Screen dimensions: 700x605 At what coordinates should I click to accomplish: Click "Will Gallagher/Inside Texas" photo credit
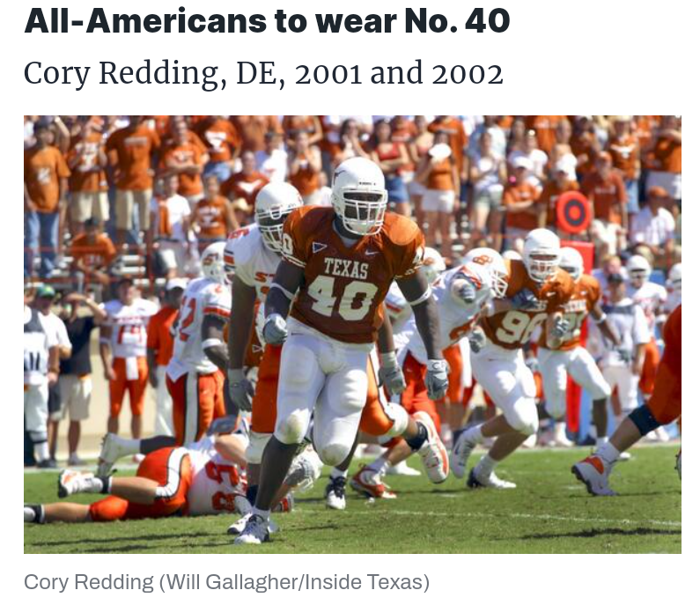(x=294, y=582)
